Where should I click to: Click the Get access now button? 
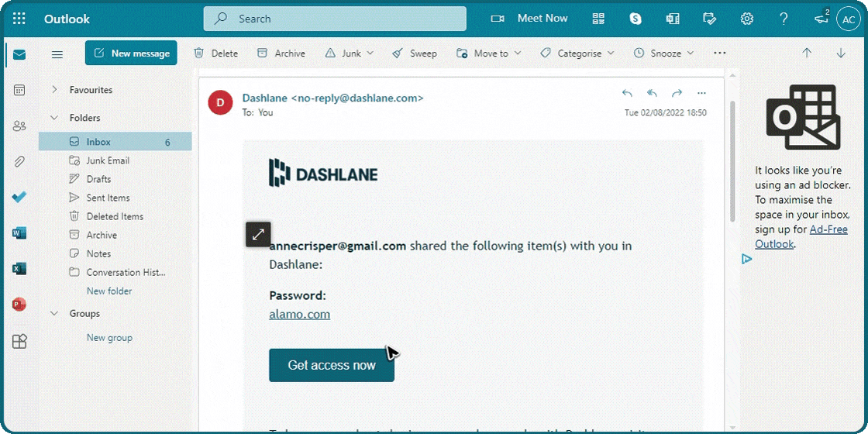pyautogui.click(x=332, y=365)
